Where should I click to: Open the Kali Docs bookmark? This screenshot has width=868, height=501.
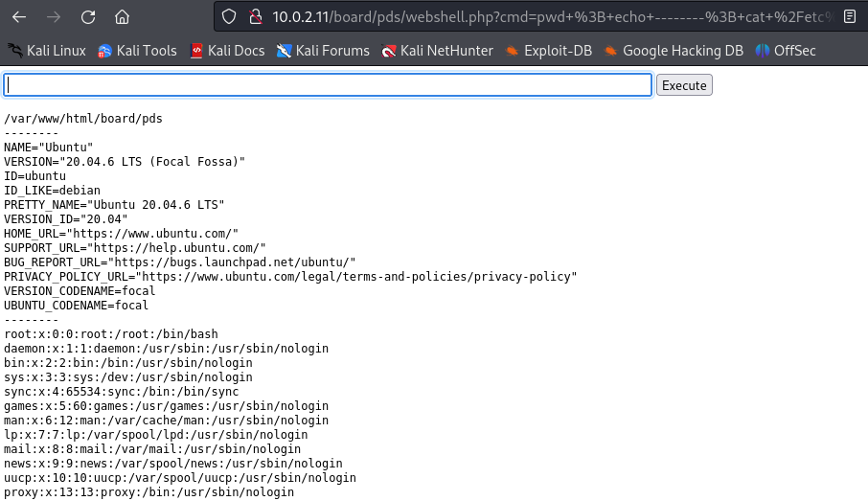(227, 51)
